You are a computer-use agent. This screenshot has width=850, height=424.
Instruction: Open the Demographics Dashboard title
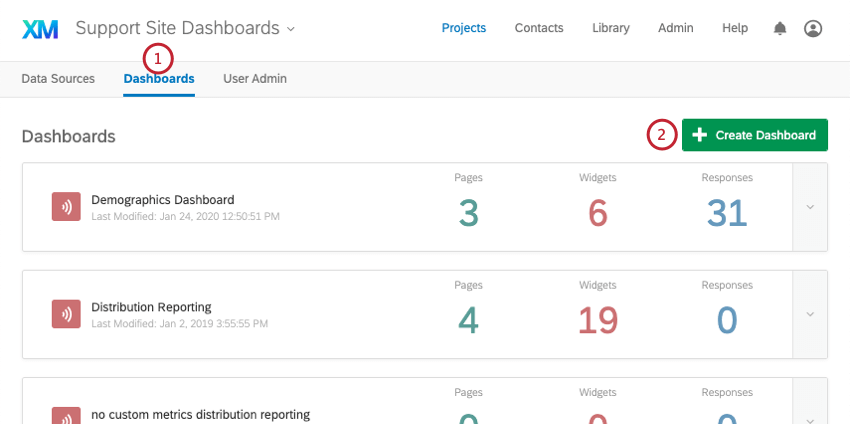click(163, 200)
